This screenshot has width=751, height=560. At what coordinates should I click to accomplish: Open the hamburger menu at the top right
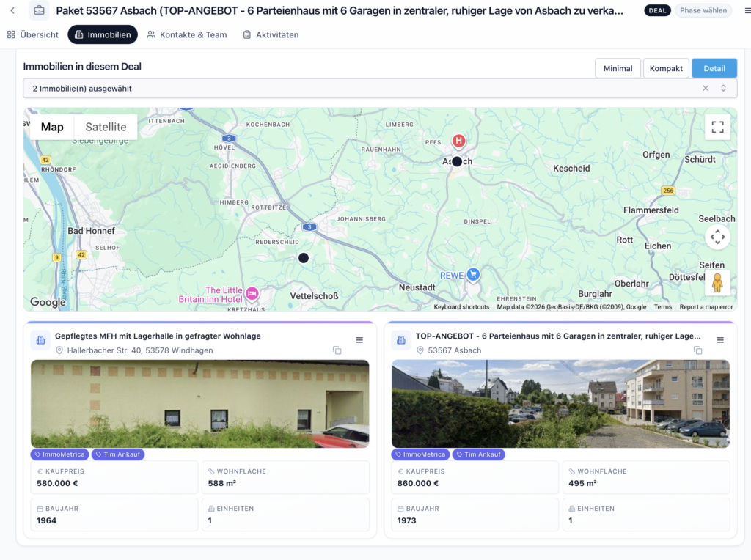click(747, 10)
